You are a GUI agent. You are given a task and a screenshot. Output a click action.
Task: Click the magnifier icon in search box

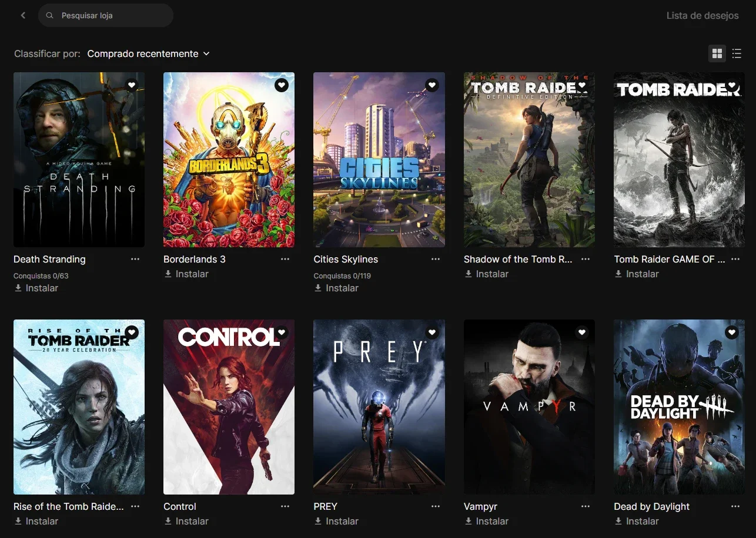click(x=50, y=15)
